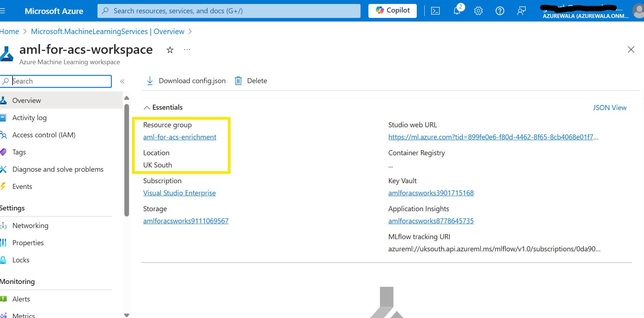Pin workspace with the favorite star icon
644x318 pixels.
point(170,50)
